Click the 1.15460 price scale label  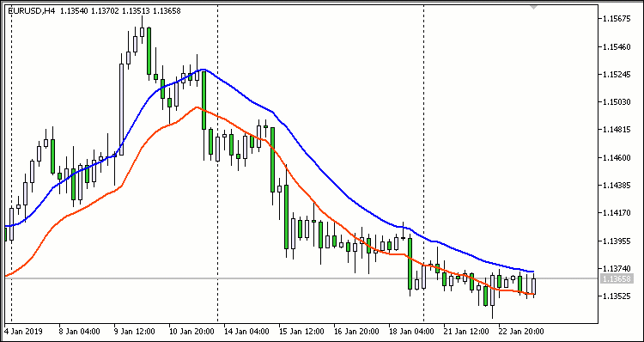616,47
